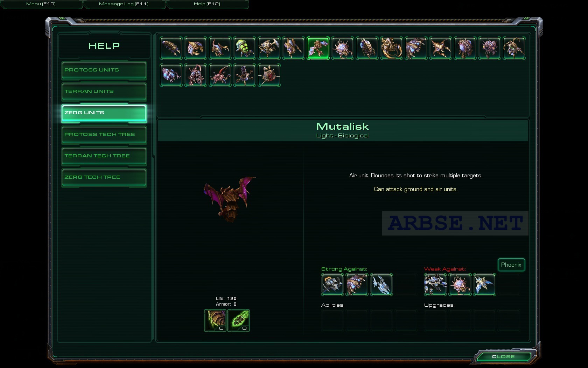Select the Queen unit icon
Image resolution: width=588 pixels, height=368 pixels.
pyautogui.click(x=514, y=48)
